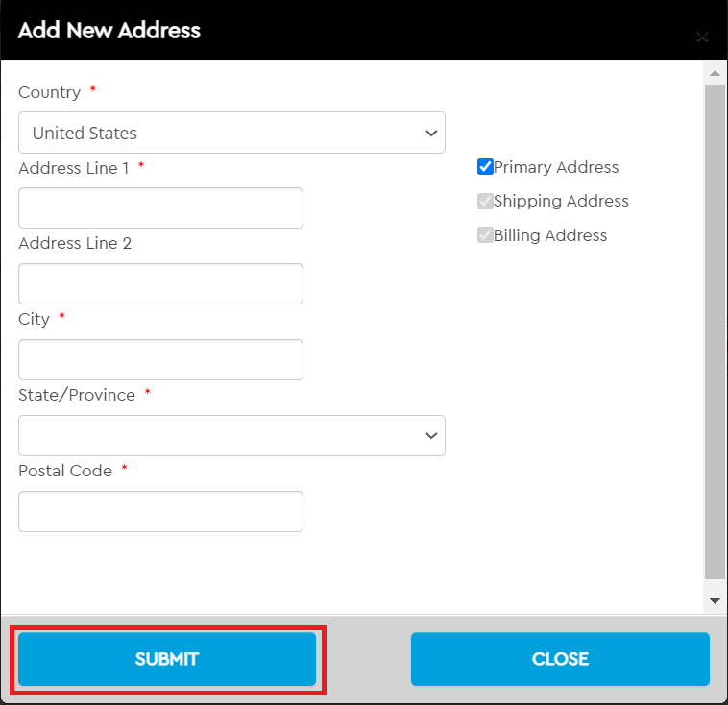The height and width of the screenshot is (705, 728).
Task: Toggle the Primary Address checkbox
Action: click(x=485, y=167)
